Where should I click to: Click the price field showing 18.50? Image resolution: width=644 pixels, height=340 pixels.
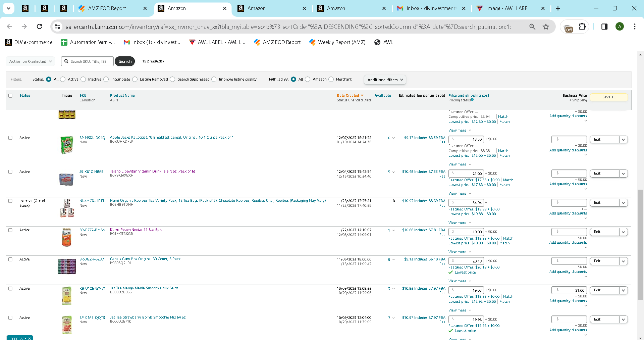[x=466, y=140]
